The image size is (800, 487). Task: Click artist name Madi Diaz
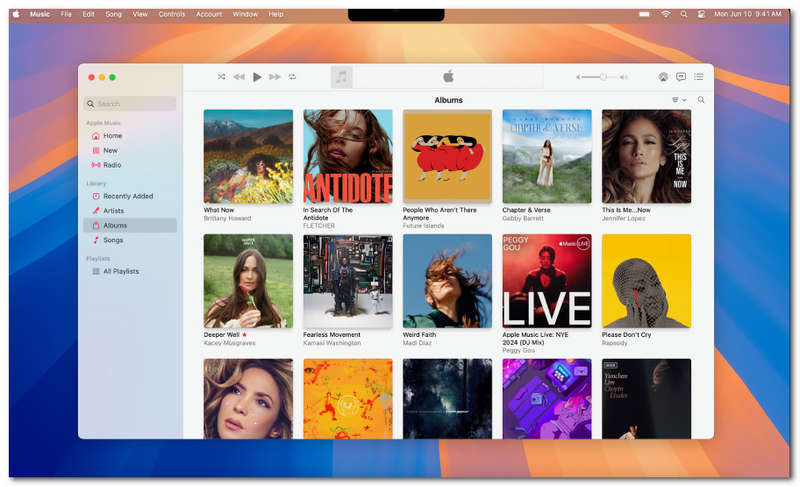pos(417,343)
